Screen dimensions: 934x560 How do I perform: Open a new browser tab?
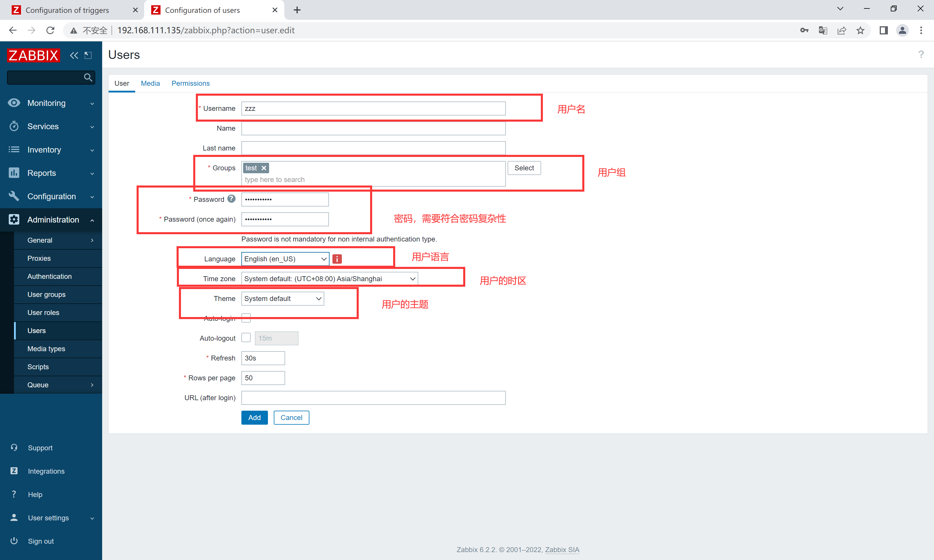297,10
